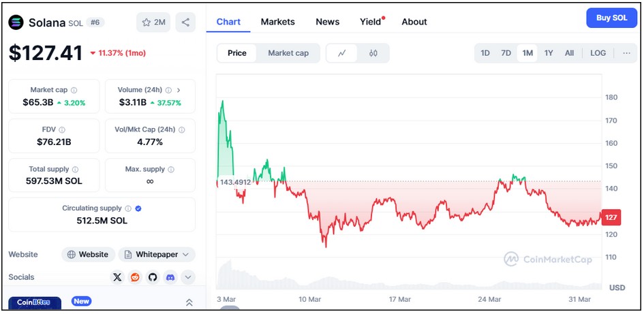Viewport: 644px width, 314px height.
Task: Click the share icon next to watchlist
Action: (185, 22)
